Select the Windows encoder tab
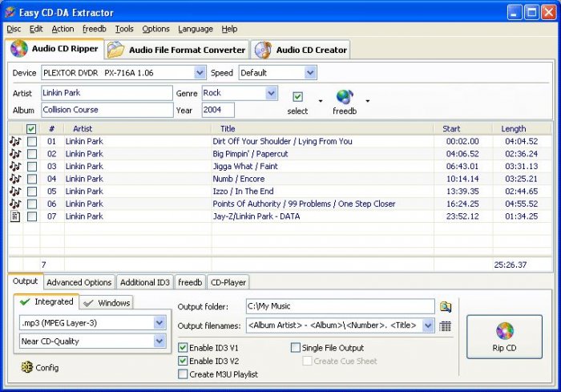 [x=107, y=303]
